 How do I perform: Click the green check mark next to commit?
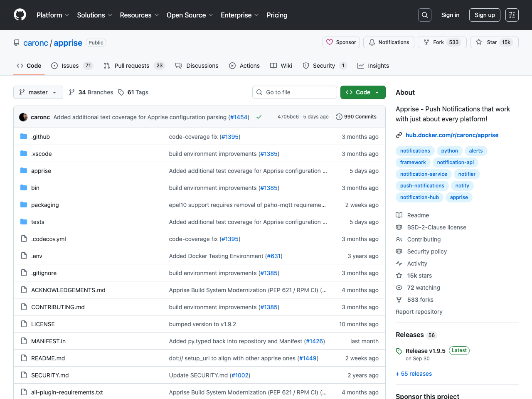259,117
